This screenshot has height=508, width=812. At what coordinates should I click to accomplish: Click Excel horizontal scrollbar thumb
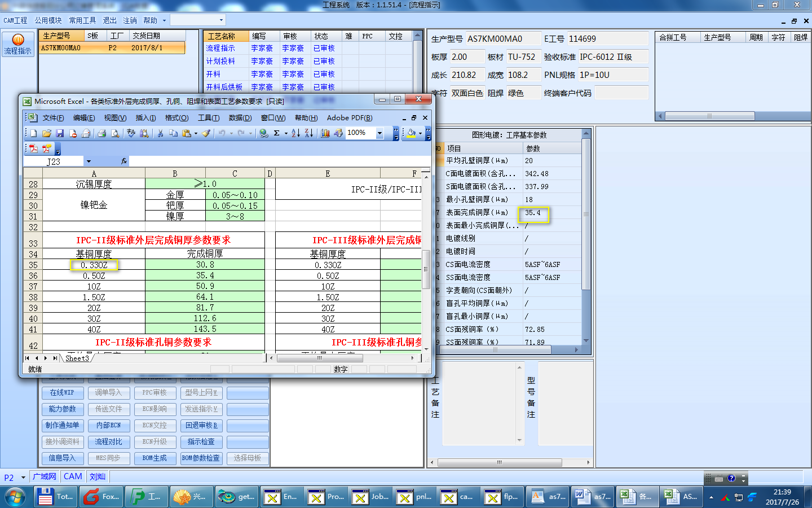point(320,358)
